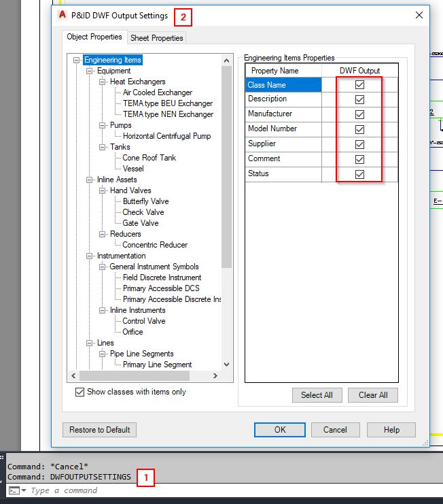Select Control Valve item
Image resolution: width=443 pixels, height=504 pixels.
144,321
